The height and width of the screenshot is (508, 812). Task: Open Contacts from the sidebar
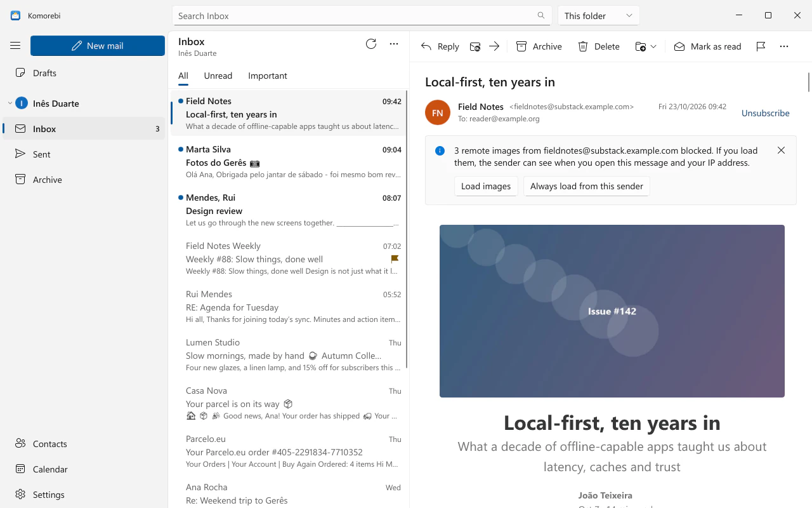pyautogui.click(x=84, y=444)
